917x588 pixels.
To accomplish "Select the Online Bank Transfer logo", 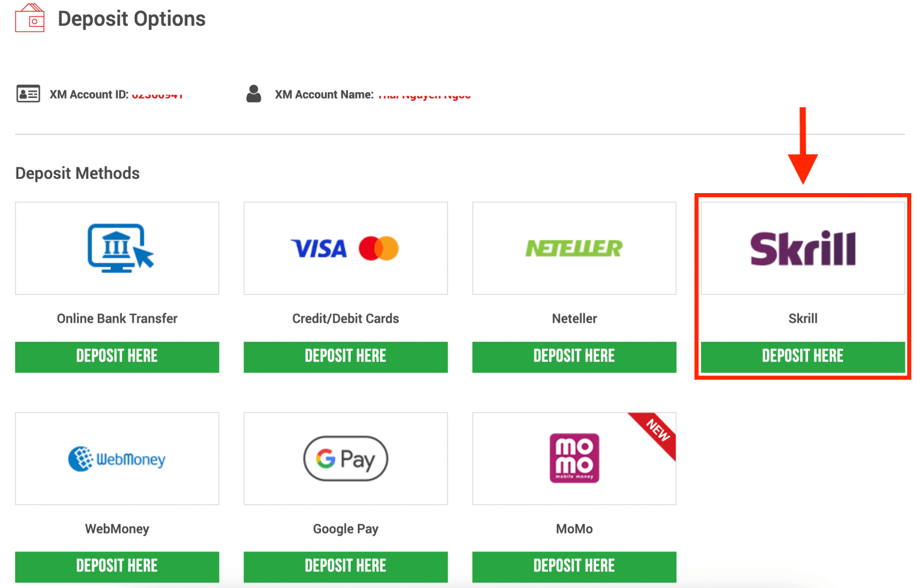I will tap(117, 248).
